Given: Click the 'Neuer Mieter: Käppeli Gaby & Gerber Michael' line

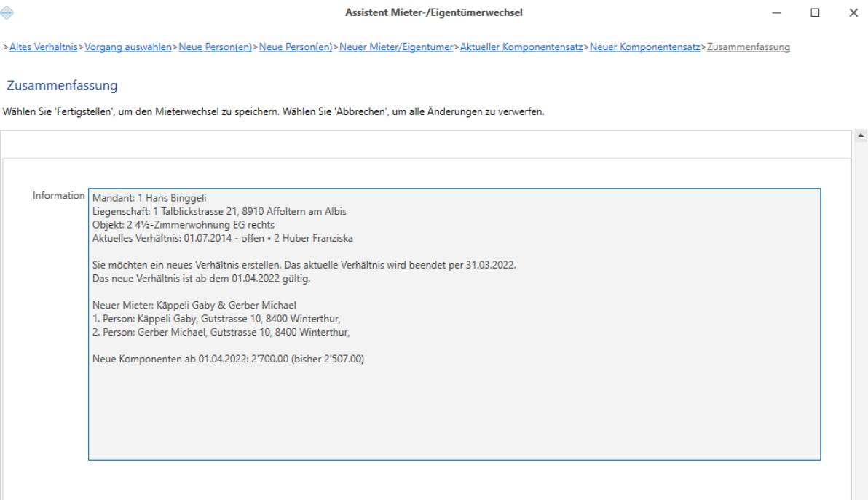Looking at the screenshot, I should point(194,305).
